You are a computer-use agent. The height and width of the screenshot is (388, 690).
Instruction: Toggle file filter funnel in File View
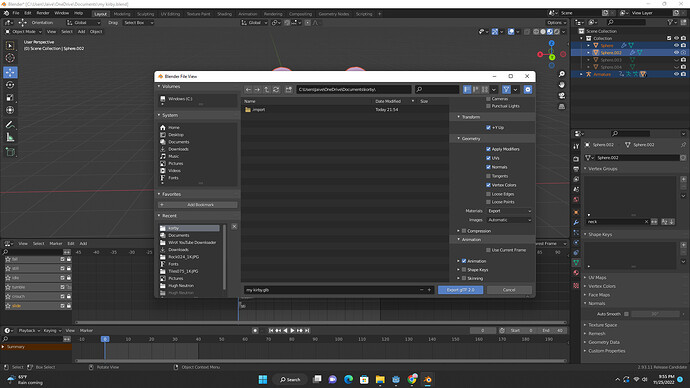click(506, 89)
